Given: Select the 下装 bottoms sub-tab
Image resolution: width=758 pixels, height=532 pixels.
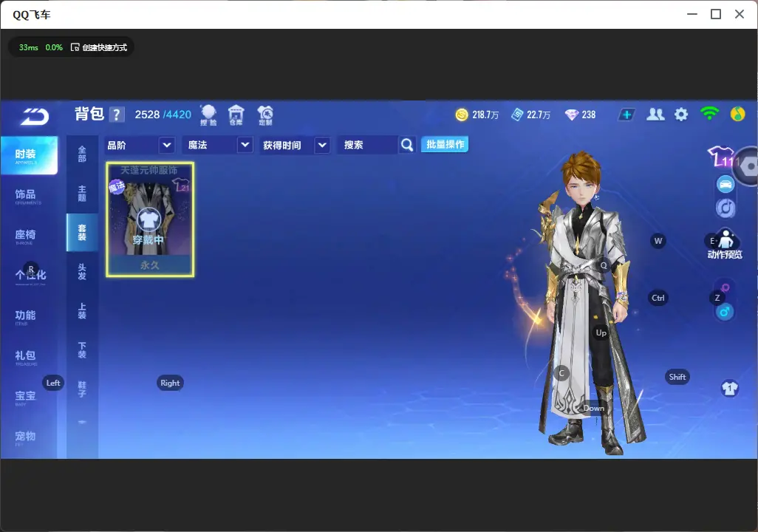Looking at the screenshot, I should pyautogui.click(x=82, y=350).
